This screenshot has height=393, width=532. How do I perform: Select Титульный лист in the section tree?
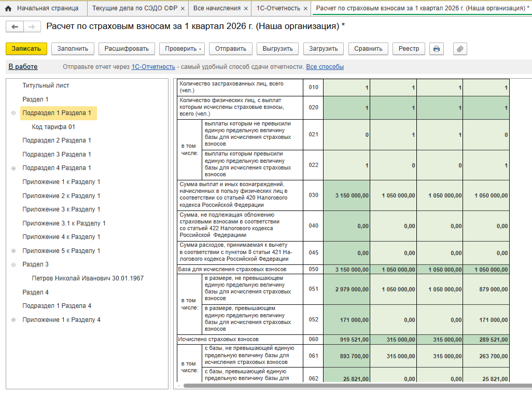[x=46, y=86]
